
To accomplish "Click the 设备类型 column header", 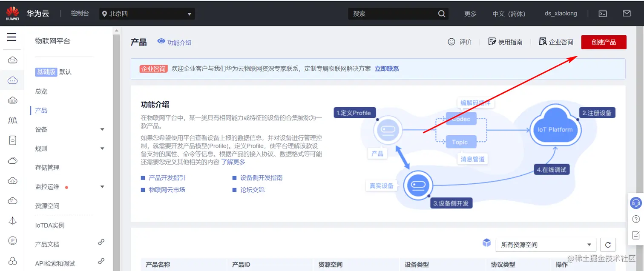I will click(x=417, y=265).
